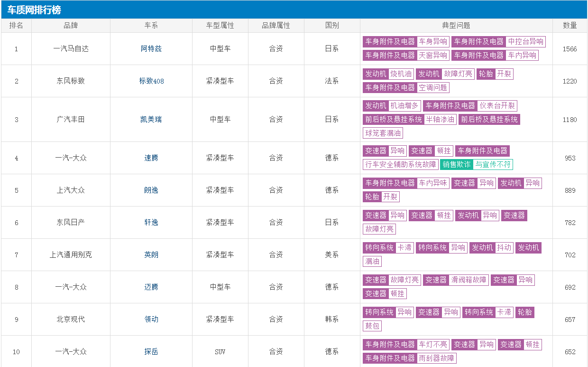
Task: Open the 速腾 car series link
Action: pos(151,158)
